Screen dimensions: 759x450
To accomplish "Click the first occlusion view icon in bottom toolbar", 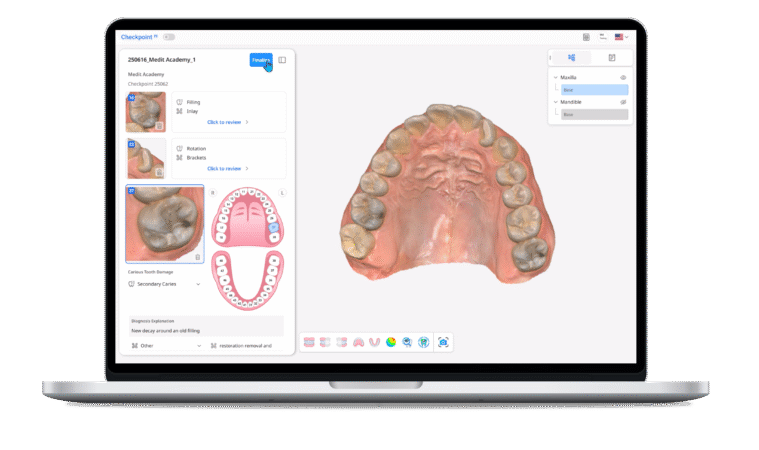I will (x=309, y=342).
